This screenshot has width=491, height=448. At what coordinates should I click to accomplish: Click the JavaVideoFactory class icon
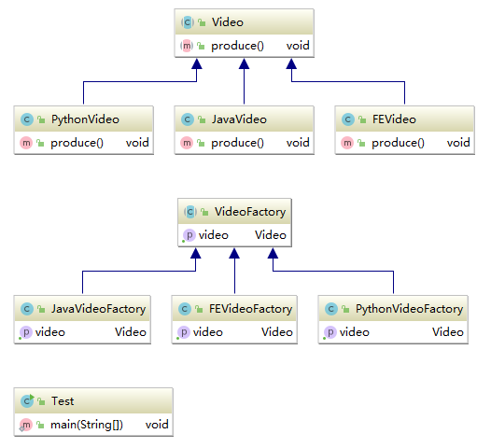pos(27,309)
